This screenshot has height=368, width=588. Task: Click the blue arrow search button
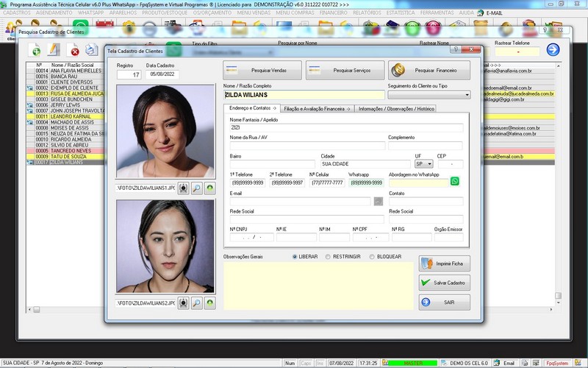[553, 49]
